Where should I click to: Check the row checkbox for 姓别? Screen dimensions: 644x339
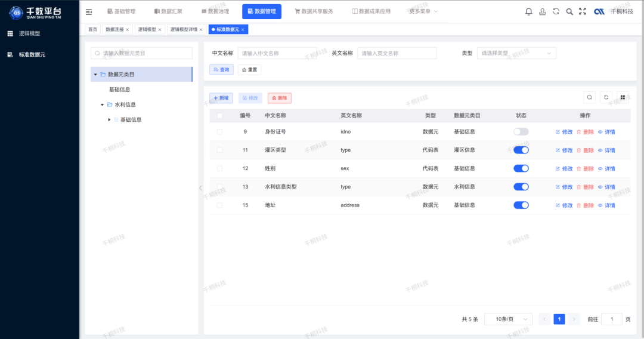(219, 168)
